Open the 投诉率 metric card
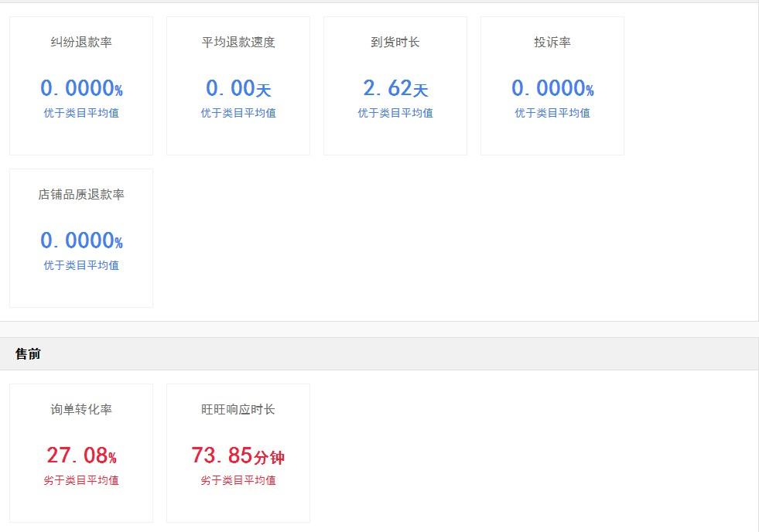The image size is (759, 532). pyautogui.click(x=550, y=43)
